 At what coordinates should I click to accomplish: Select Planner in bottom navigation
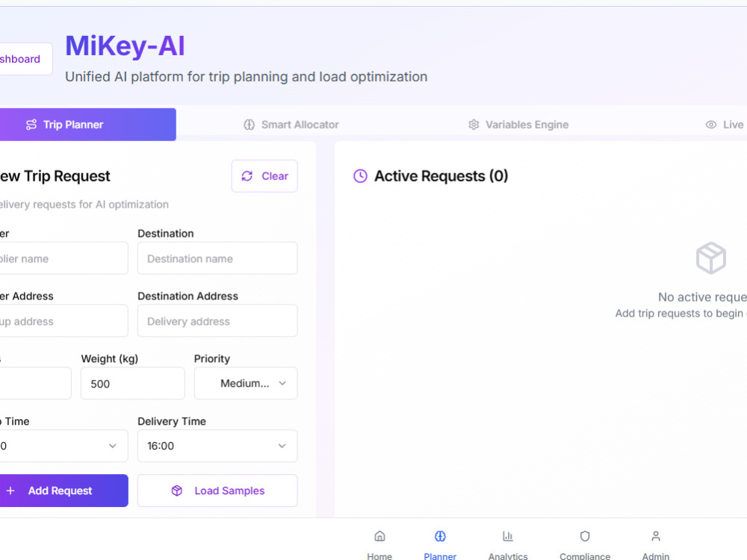click(440, 545)
